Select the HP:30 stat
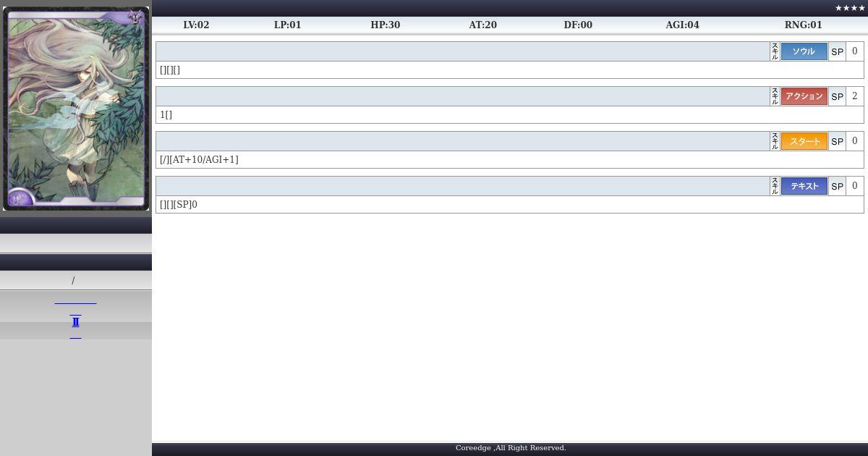The image size is (868, 456). pyautogui.click(x=385, y=25)
